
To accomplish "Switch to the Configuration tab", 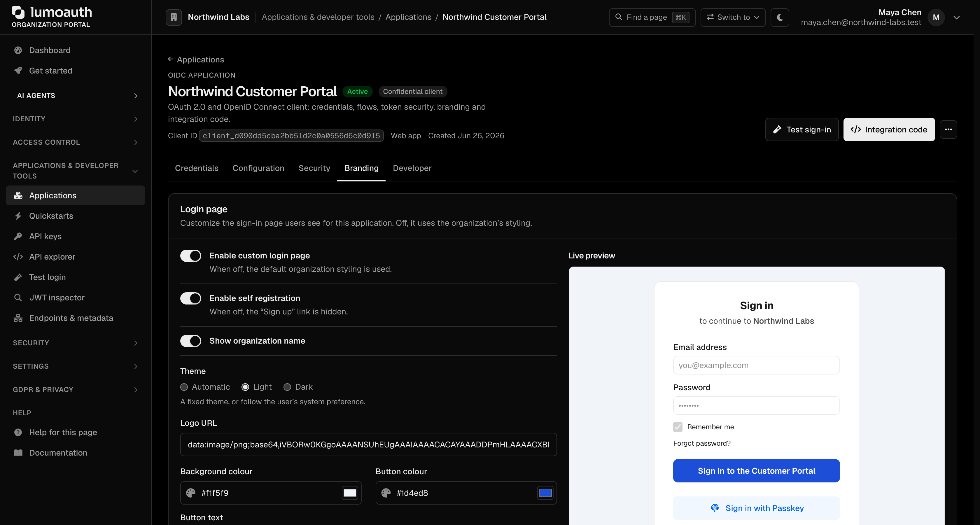I will (x=258, y=168).
